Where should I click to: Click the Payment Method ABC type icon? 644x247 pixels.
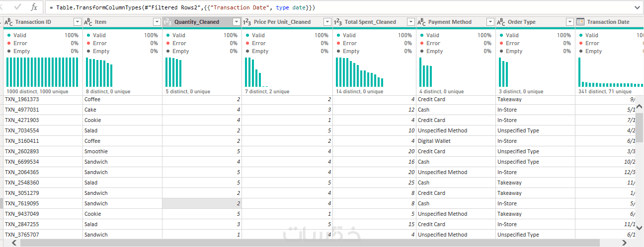(x=421, y=22)
